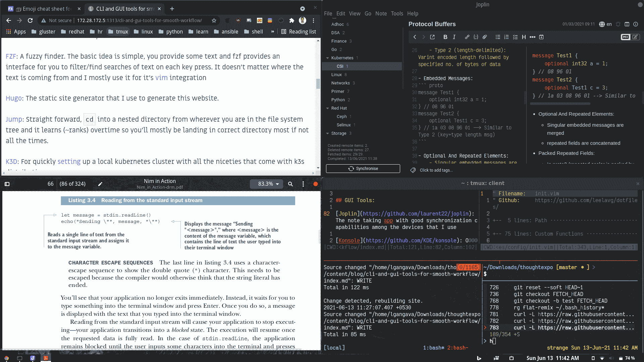Image resolution: width=644 pixels, height=362 pixels.
Task: Collapse the Red Hat notebook
Action: [x=327, y=108]
